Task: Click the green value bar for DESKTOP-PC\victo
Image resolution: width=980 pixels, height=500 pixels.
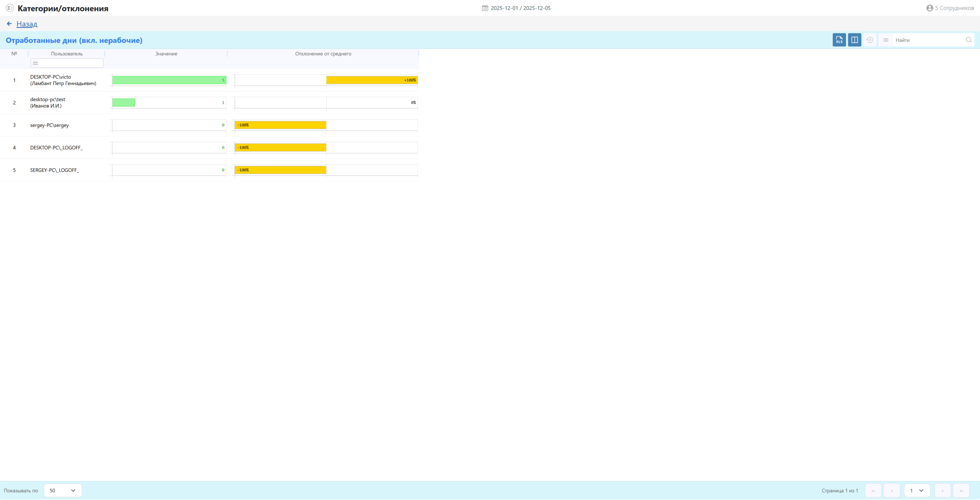Action: coord(169,80)
